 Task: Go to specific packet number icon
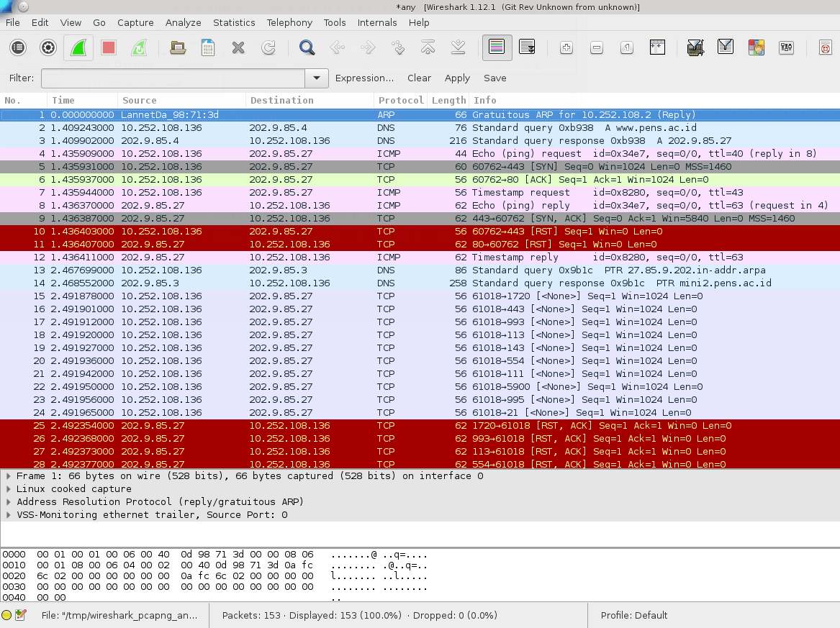click(x=398, y=47)
